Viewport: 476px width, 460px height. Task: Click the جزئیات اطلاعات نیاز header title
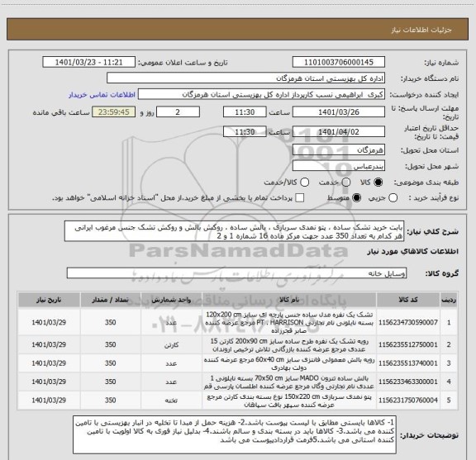click(421, 30)
